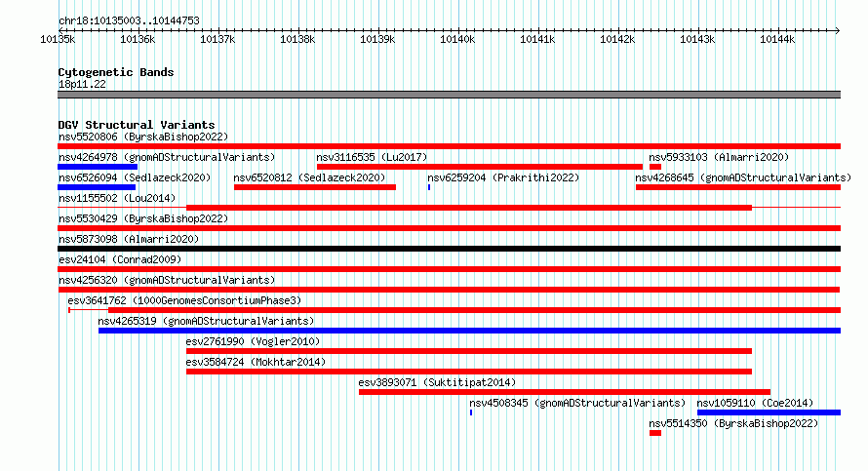
Task: Open the esv2761990 (Vogler2010) label
Action: tap(253, 341)
